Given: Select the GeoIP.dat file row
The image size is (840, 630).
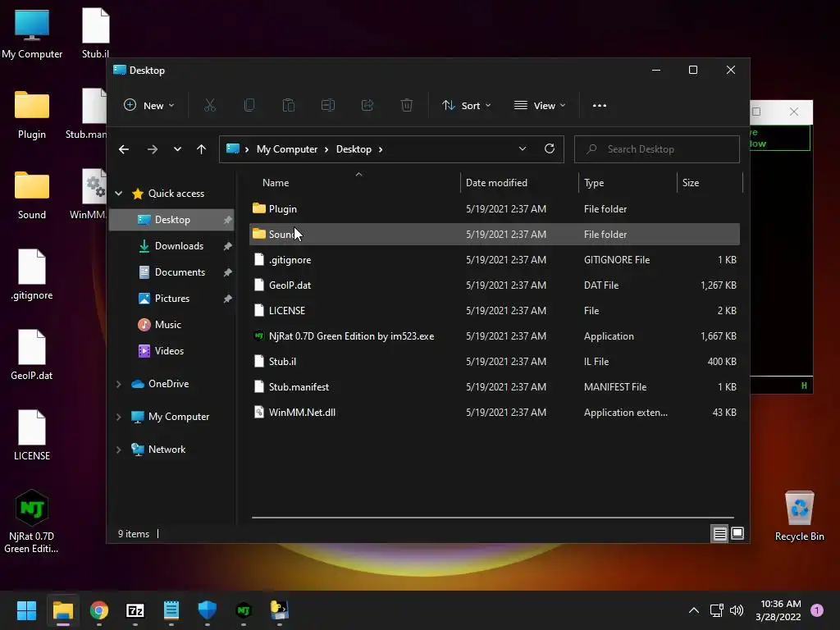Looking at the screenshot, I should (495, 285).
